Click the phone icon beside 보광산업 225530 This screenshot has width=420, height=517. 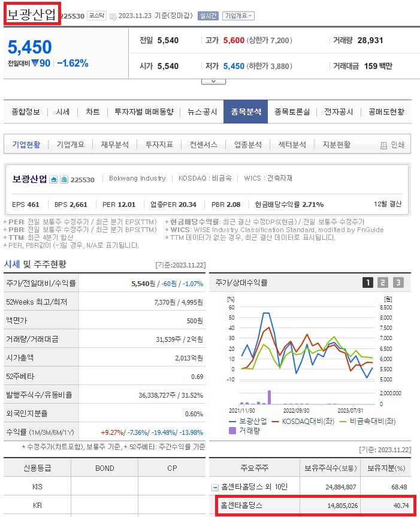pyautogui.click(x=64, y=179)
